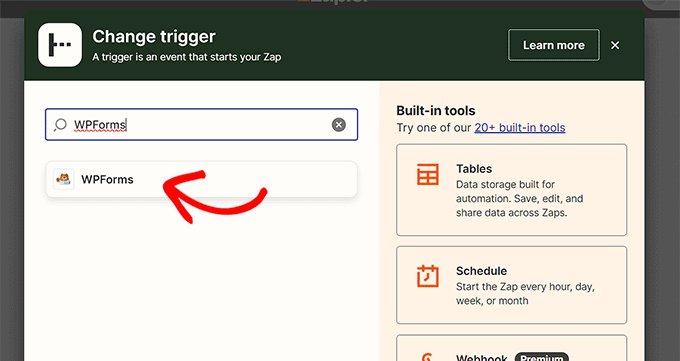Click the Schedule calendar icon

[x=428, y=276]
